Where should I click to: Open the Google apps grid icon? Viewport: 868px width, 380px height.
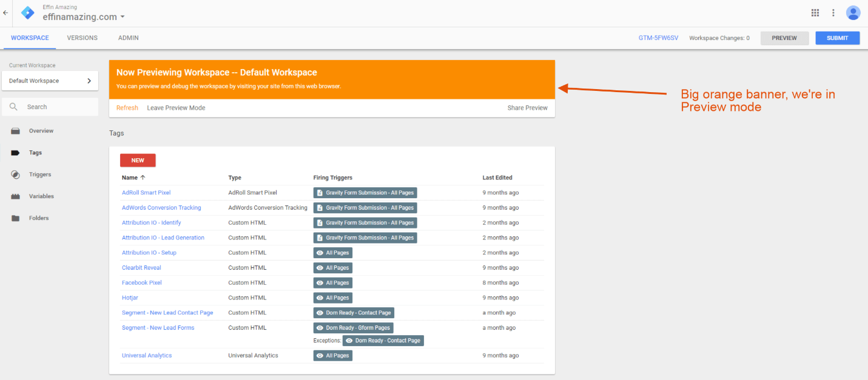click(815, 12)
